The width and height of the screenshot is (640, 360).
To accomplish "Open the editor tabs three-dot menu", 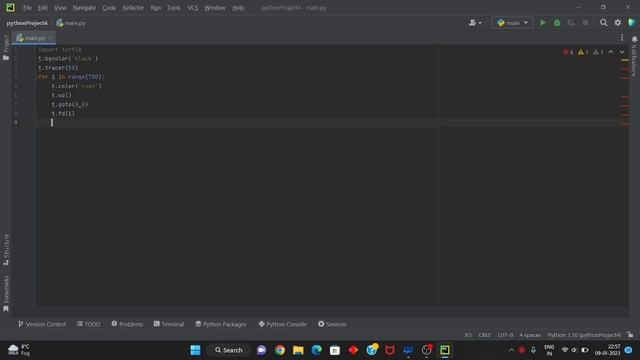I will [622, 38].
